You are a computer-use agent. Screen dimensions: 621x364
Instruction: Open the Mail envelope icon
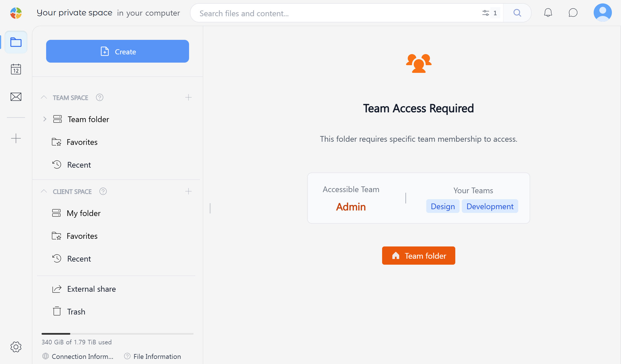[x=16, y=97]
